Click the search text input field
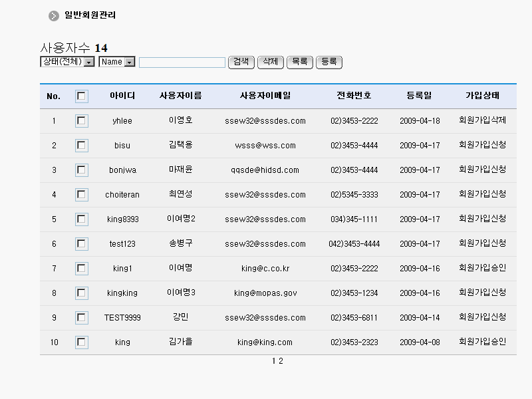The height and width of the screenshot is (399, 532). click(182, 63)
